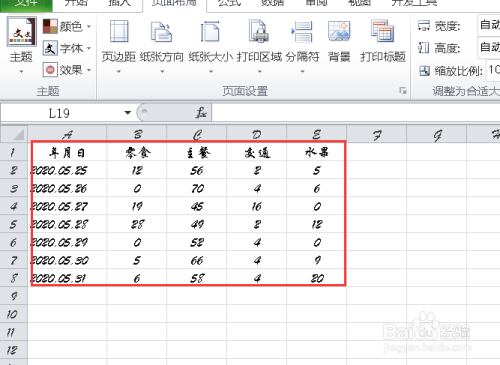Screen dimensions: 500x365
Task: Click the Width (宽度) scale icon
Action: coord(424,25)
